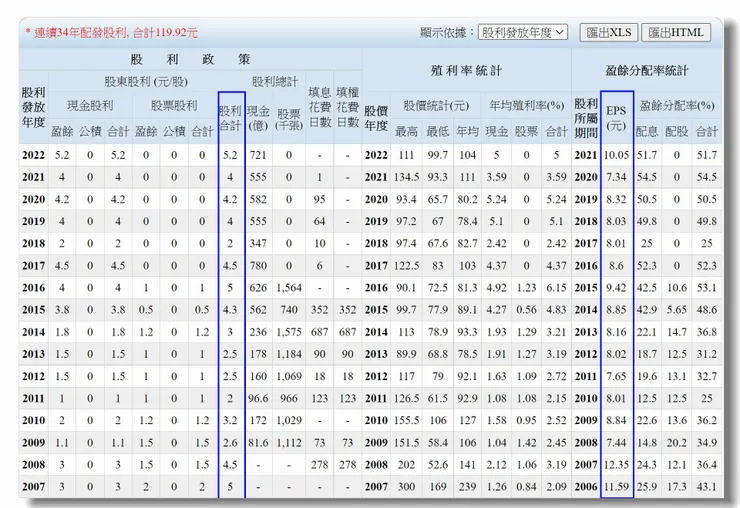Screen dimensions: 740x508
Task: Select stock total cell 1,184
Action: pyautogui.click(x=289, y=354)
